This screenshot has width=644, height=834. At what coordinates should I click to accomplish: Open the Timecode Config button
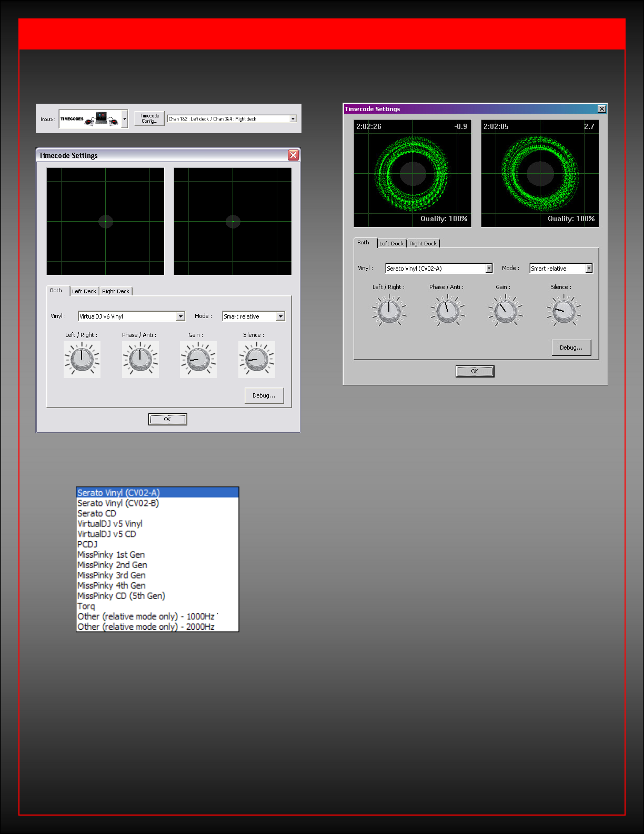point(149,118)
